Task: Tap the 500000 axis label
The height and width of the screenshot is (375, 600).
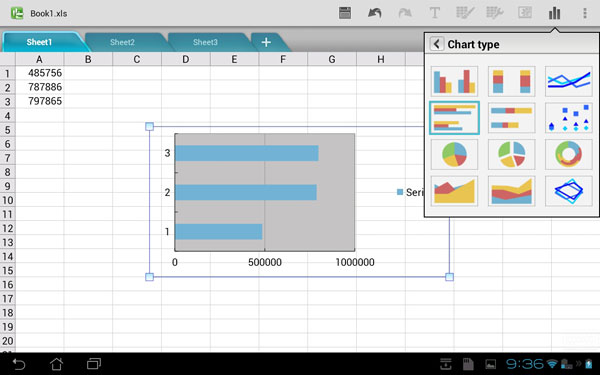Action: [x=265, y=262]
